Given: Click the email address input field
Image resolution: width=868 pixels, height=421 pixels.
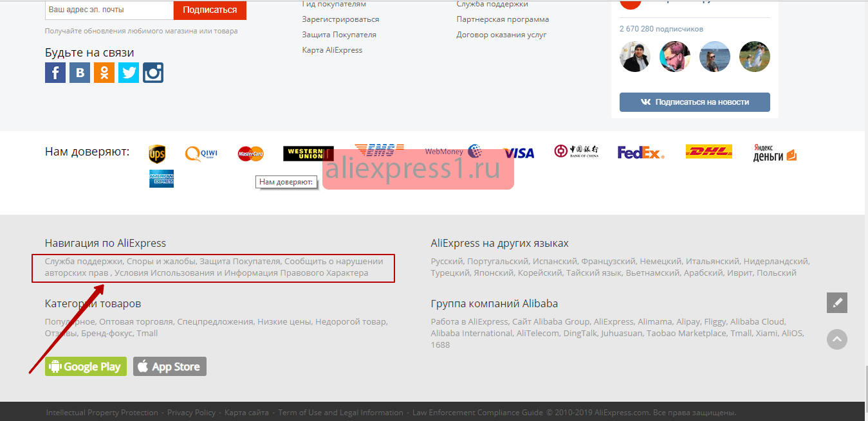Looking at the screenshot, I should point(109,10).
